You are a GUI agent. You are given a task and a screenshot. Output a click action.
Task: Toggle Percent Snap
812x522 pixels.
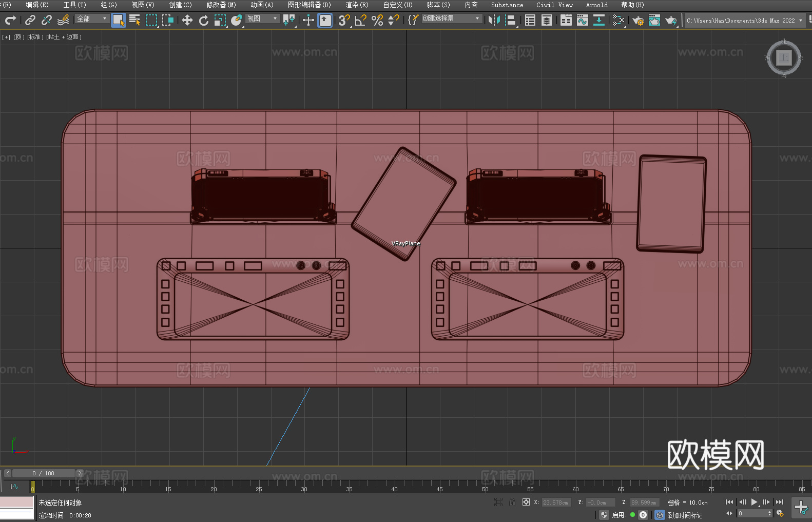click(377, 20)
